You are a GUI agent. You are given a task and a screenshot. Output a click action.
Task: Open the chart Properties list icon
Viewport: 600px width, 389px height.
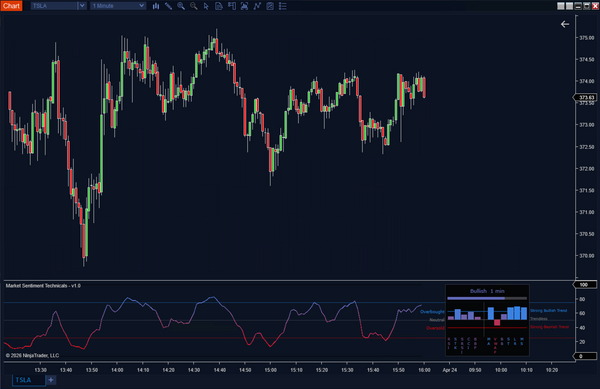(283, 6)
